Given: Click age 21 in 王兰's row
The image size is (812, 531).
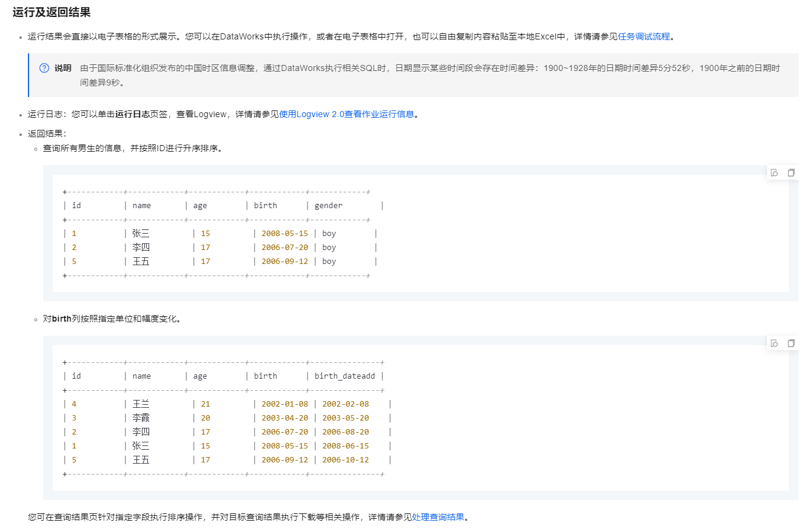Looking at the screenshot, I should (x=206, y=404).
